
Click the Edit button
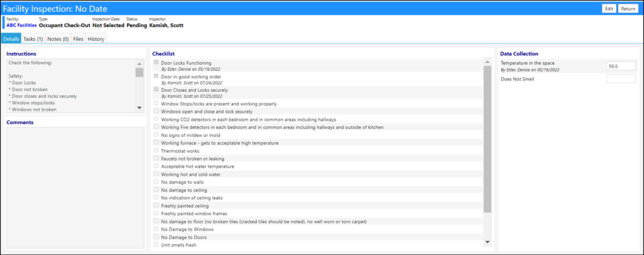pos(609,9)
